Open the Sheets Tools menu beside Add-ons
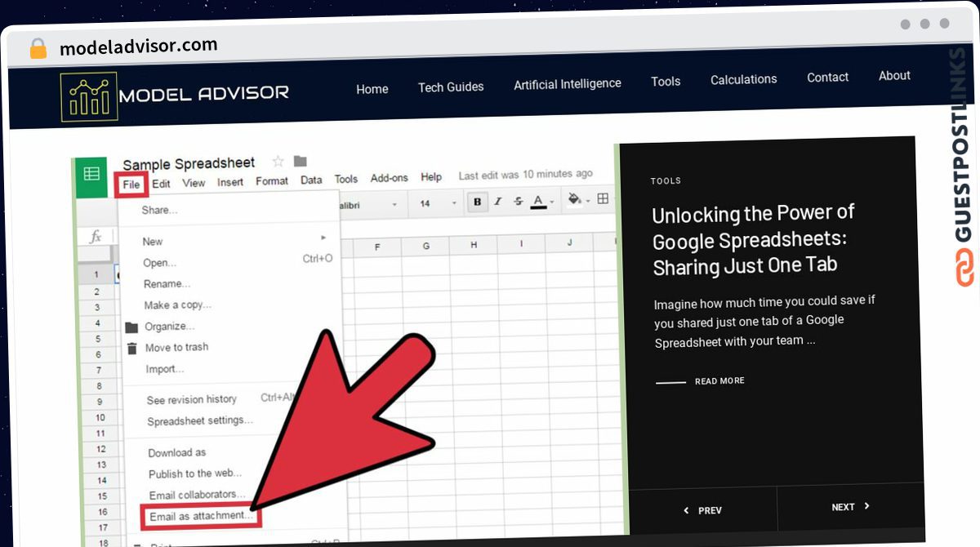Screen dimensions: 980x547 (346, 179)
